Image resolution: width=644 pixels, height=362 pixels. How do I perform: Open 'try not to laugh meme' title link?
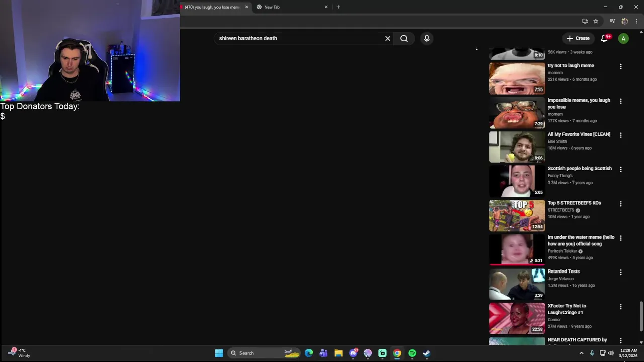click(x=571, y=66)
